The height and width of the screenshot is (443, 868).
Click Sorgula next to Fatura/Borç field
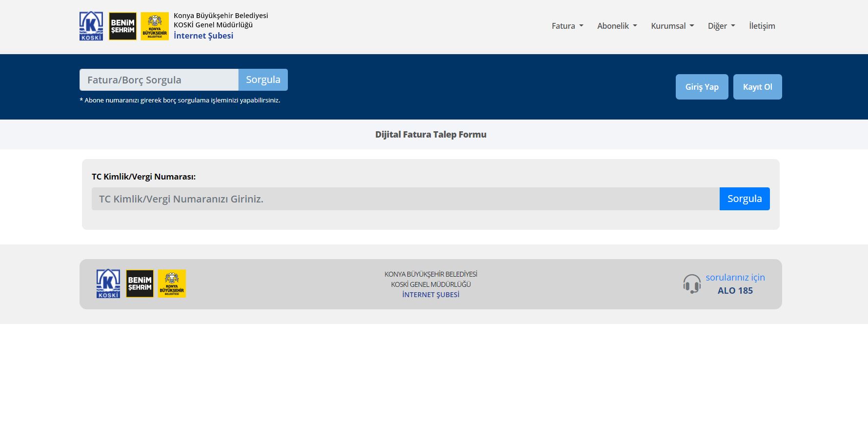263,80
